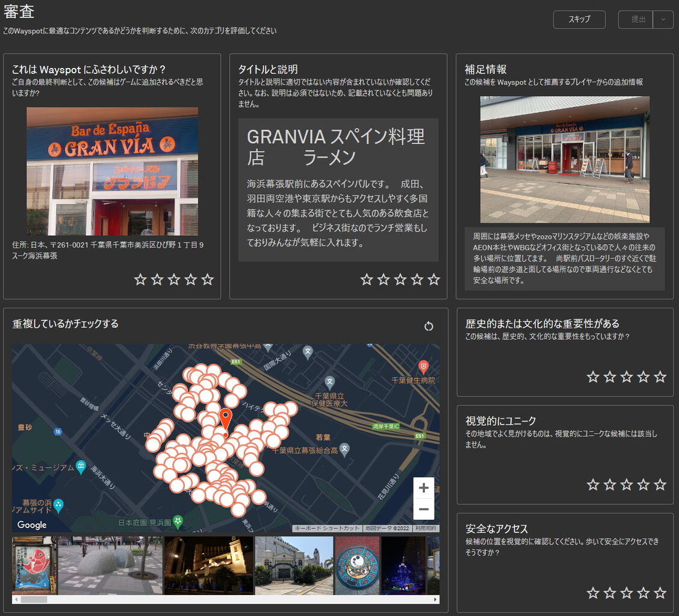Rate Waypoint suitability with first star

pyautogui.click(x=140, y=279)
